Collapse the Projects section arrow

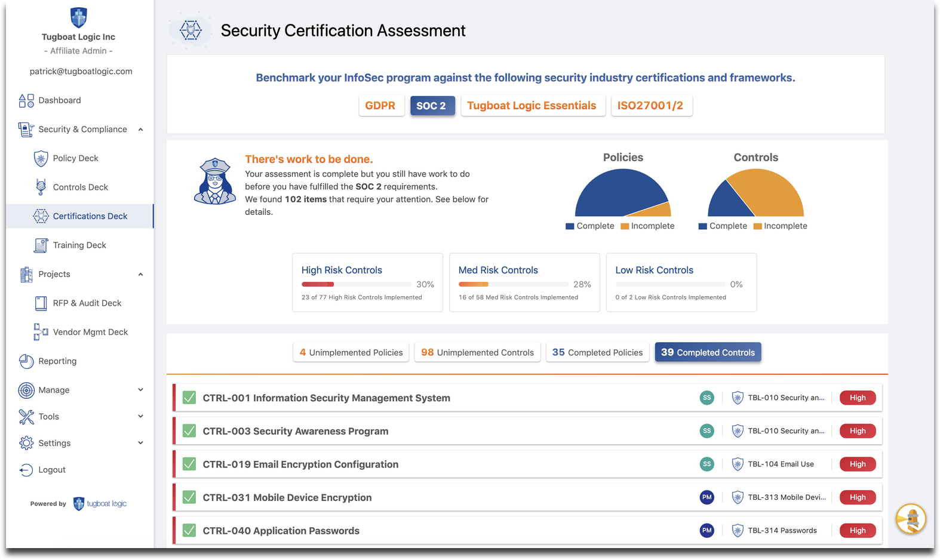(140, 275)
